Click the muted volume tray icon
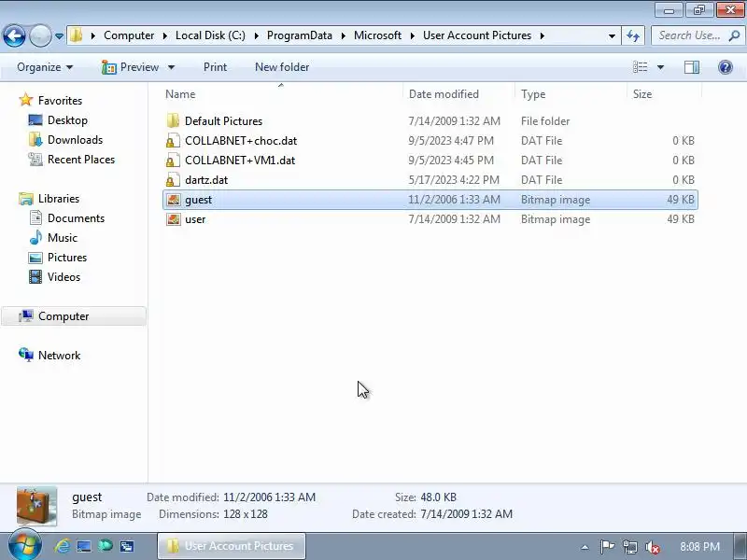Image resolution: width=747 pixels, height=560 pixels. coord(652,547)
